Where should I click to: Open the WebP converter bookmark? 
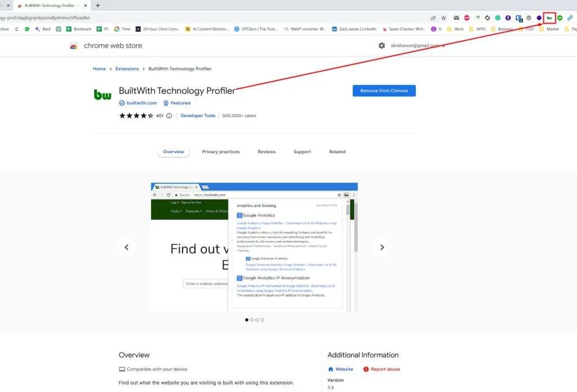click(x=305, y=29)
